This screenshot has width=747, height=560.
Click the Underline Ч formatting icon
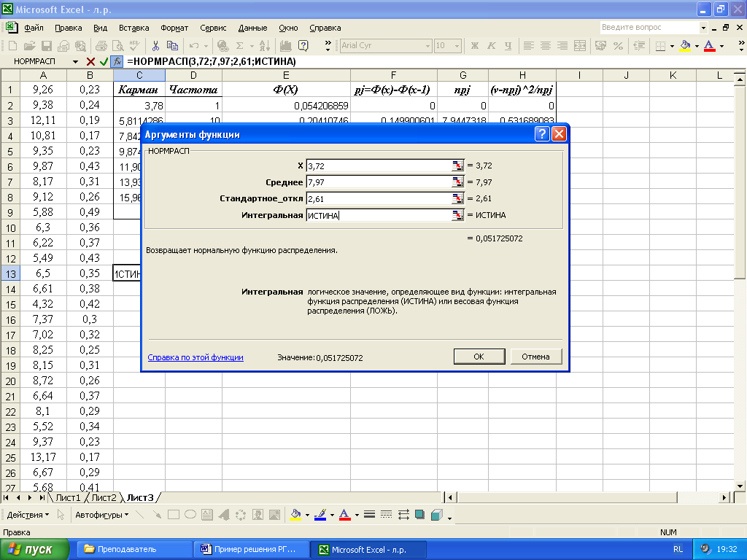pyautogui.click(x=508, y=46)
